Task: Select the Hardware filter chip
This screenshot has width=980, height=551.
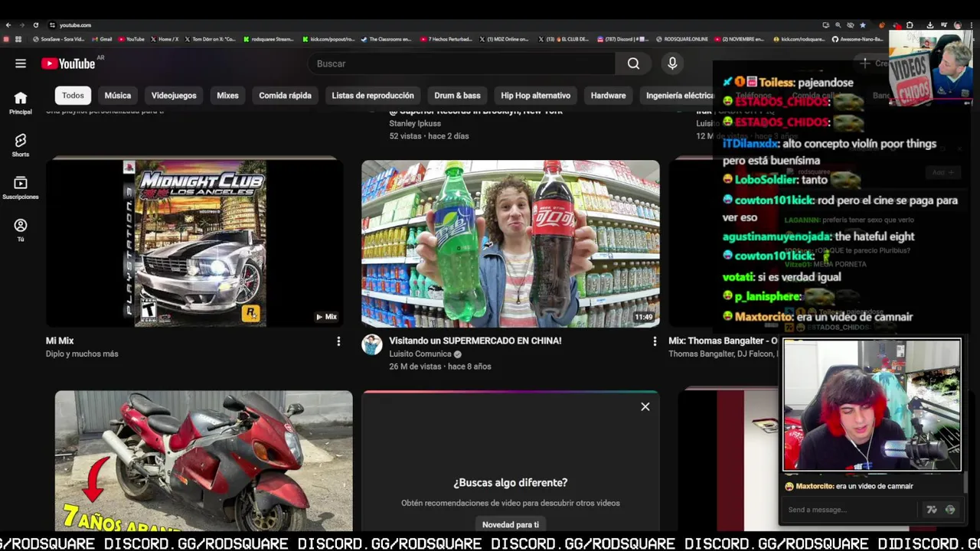Action: [608, 96]
